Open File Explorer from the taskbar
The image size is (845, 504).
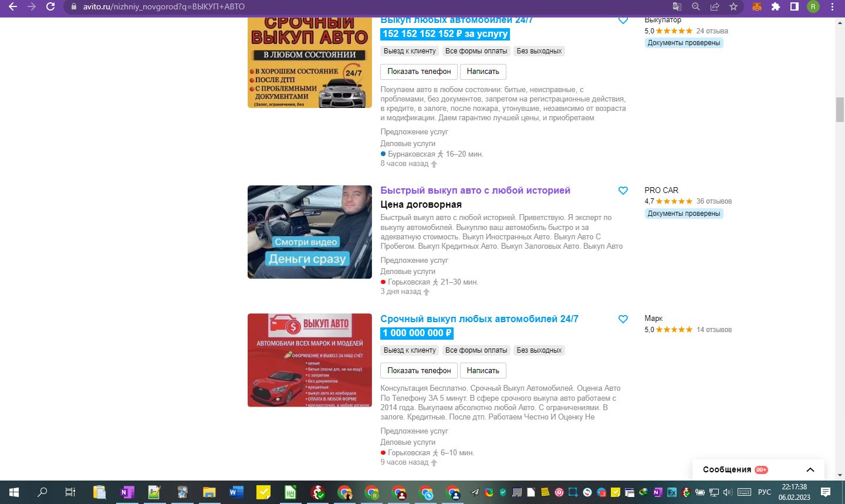[x=209, y=492]
